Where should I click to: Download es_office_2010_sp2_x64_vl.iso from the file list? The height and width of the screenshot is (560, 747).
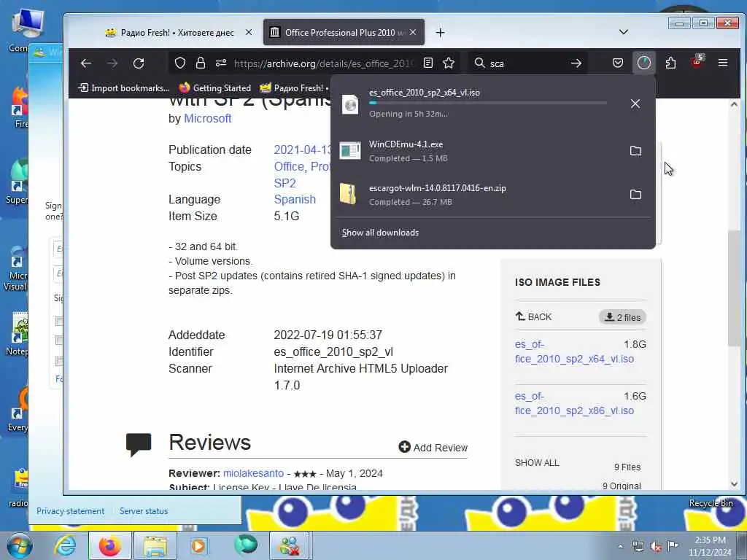click(574, 351)
